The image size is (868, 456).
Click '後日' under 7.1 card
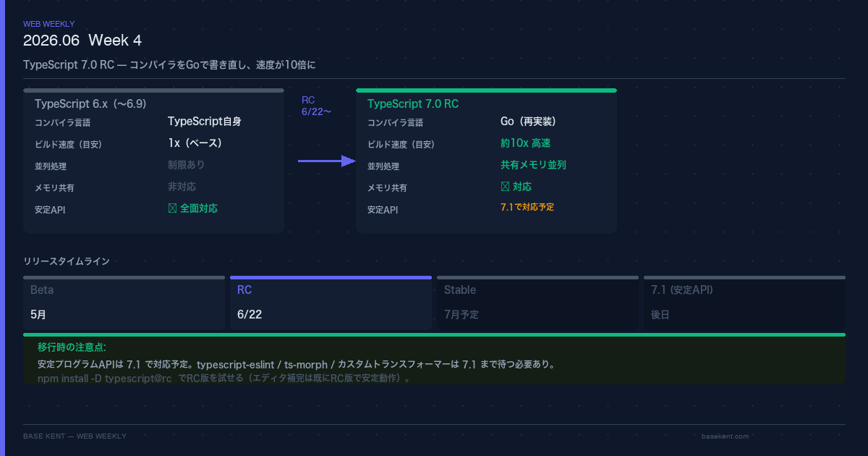point(660,315)
